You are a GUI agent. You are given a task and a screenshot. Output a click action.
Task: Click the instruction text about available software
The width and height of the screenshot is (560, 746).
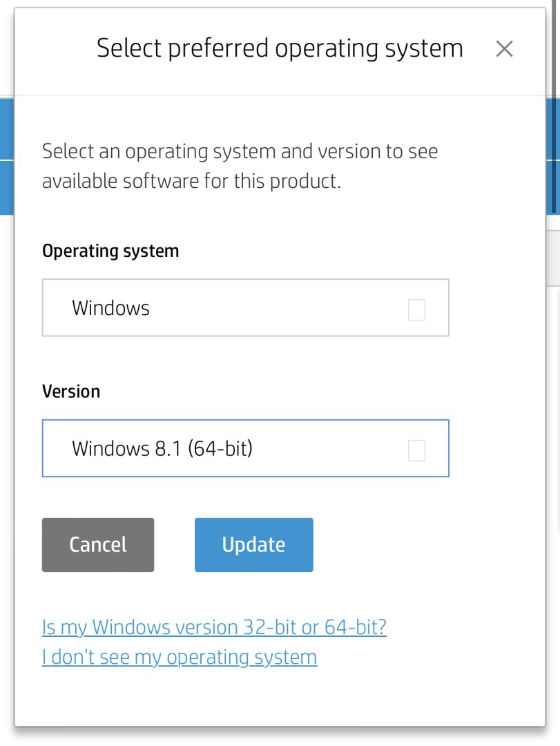pyautogui.click(x=240, y=166)
